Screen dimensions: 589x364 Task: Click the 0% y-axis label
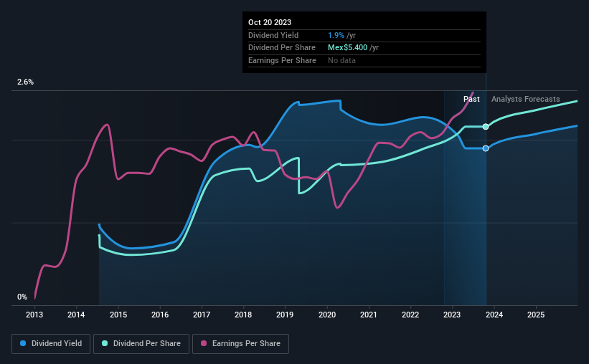[x=22, y=297]
